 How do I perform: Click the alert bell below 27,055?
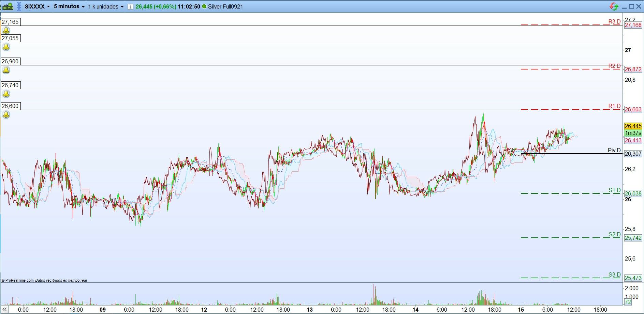coord(6,47)
